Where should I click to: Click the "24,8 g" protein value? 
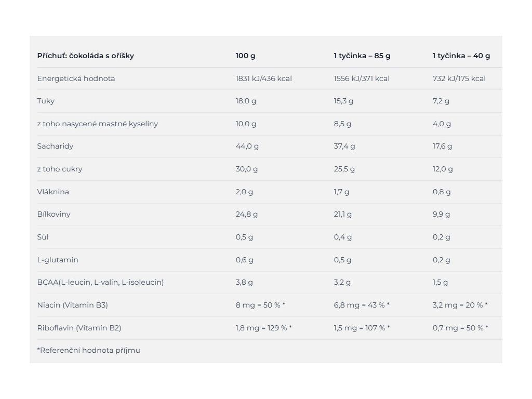click(247, 214)
